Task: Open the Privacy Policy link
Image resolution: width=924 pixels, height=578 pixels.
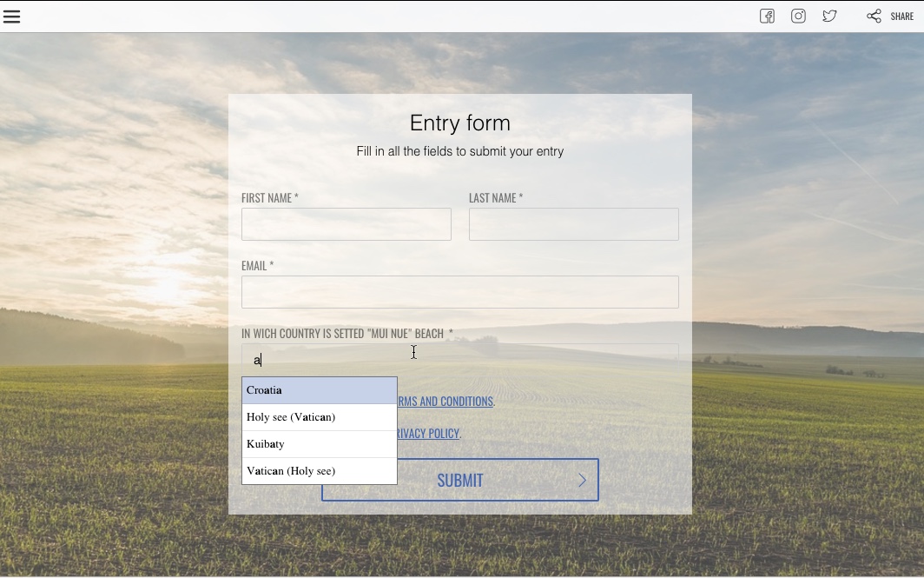Action: coord(427,434)
